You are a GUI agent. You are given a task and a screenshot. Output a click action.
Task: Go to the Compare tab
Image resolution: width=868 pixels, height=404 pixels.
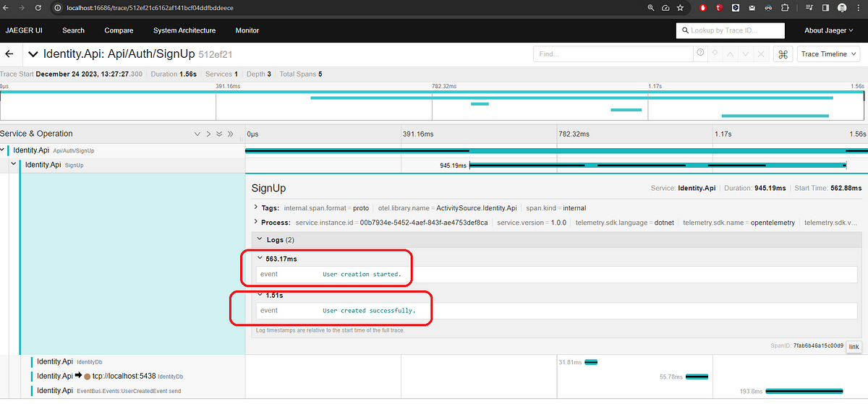[119, 30]
